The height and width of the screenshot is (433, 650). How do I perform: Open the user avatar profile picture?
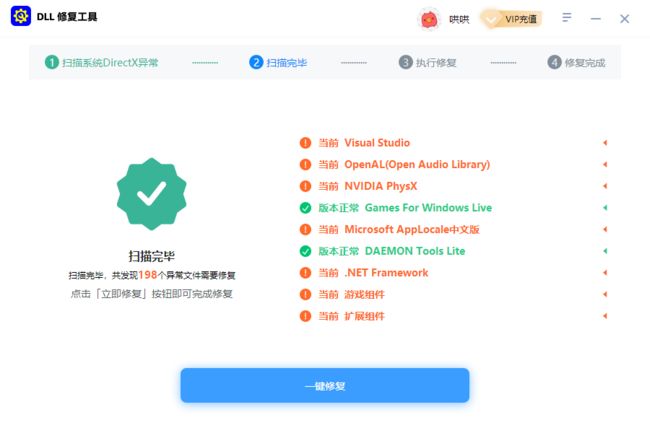pos(429,19)
